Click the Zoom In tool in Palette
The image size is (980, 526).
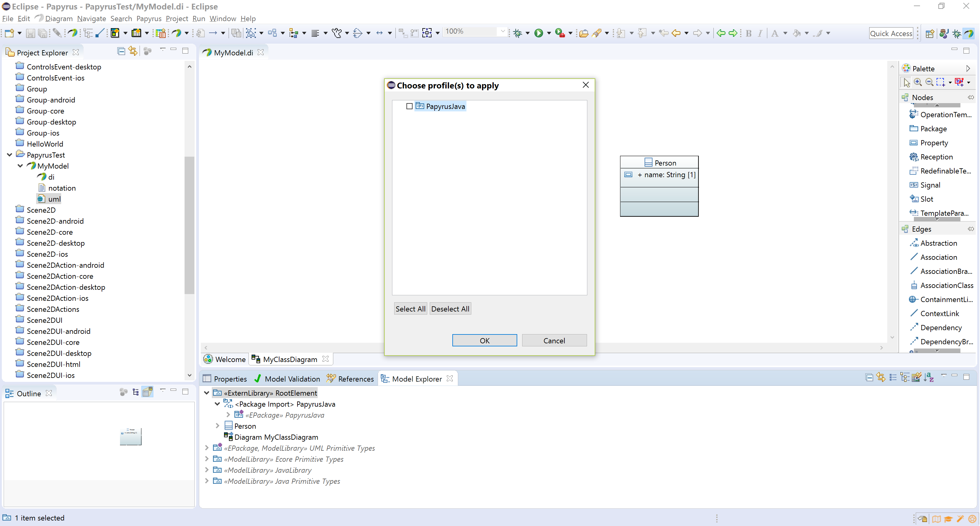pos(918,82)
